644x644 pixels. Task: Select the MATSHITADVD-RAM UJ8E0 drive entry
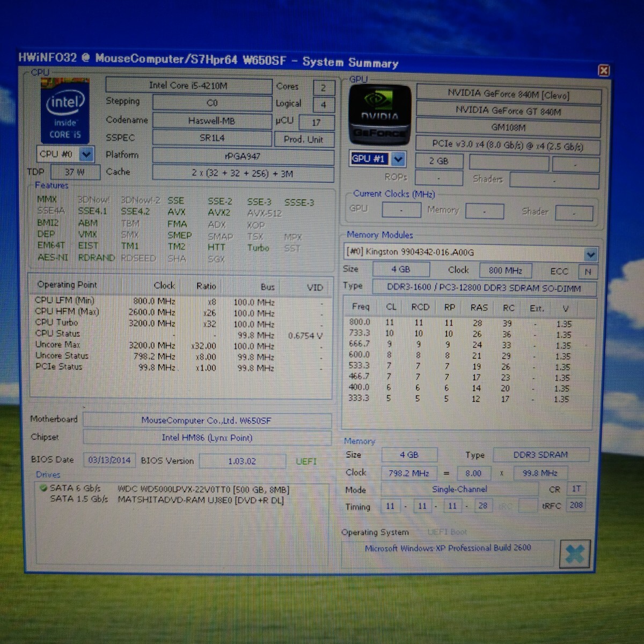tap(201, 500)
